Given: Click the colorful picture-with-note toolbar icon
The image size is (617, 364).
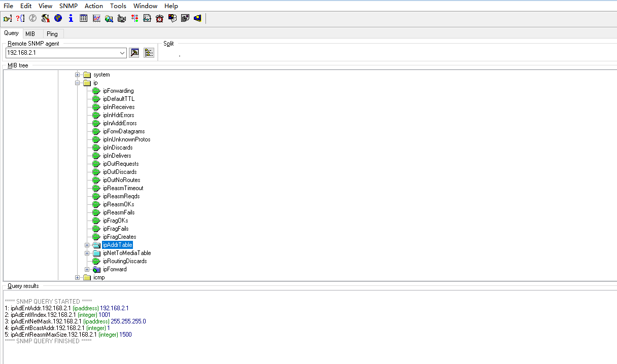Looking at the screenshot, I should (x=173, y=18).
